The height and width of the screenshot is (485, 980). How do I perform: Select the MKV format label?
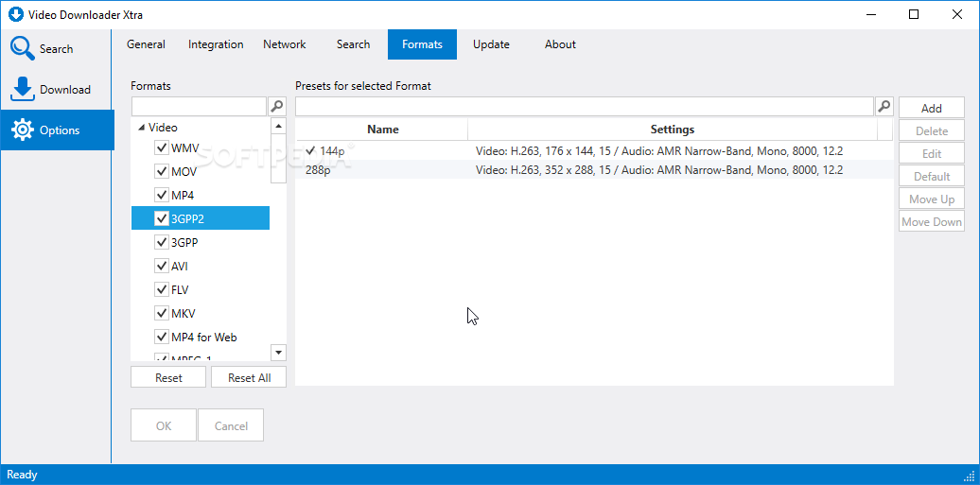click(184, 313)
